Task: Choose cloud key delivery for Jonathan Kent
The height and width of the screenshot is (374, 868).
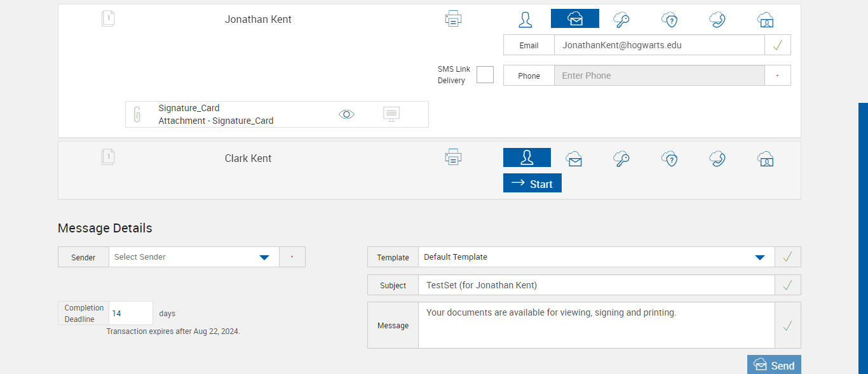Action: coord(621,19)
